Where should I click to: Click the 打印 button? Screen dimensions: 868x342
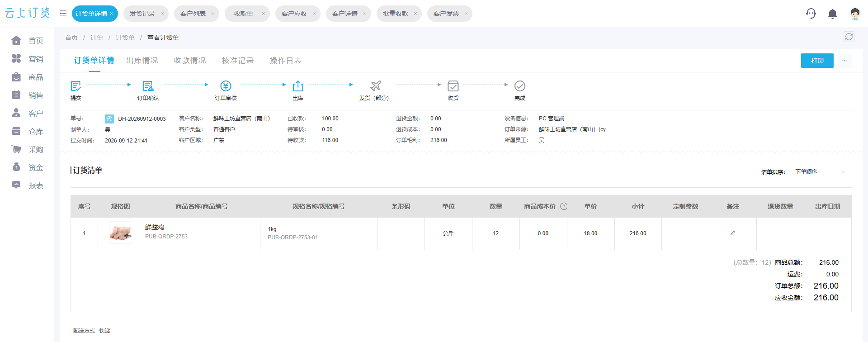click(x=817, y=61)
